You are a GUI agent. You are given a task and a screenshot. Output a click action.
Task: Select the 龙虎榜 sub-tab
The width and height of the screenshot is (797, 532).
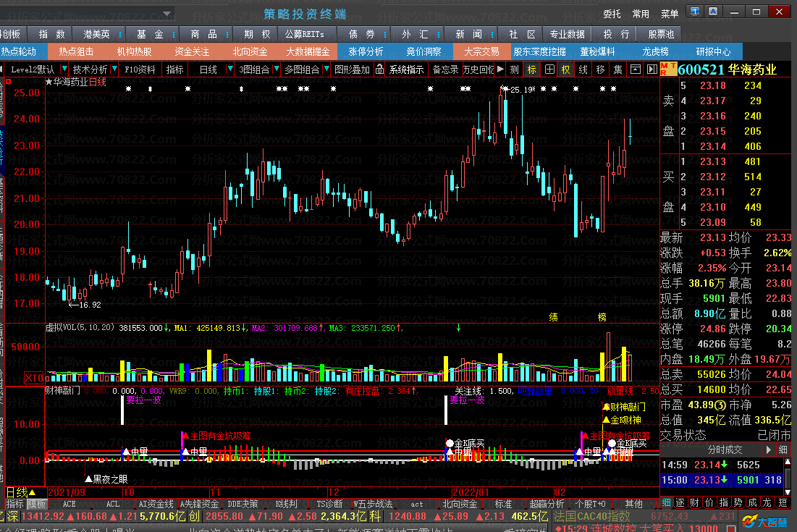coord(655,51)
